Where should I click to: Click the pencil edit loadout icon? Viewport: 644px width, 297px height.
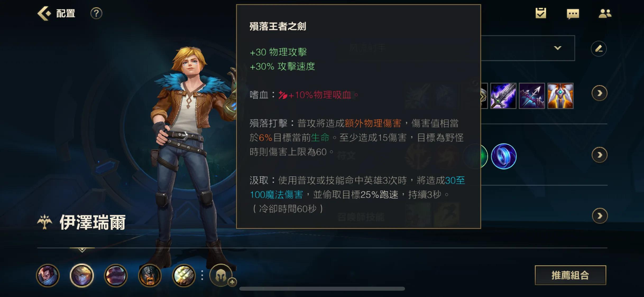click(x=599, y=49)
